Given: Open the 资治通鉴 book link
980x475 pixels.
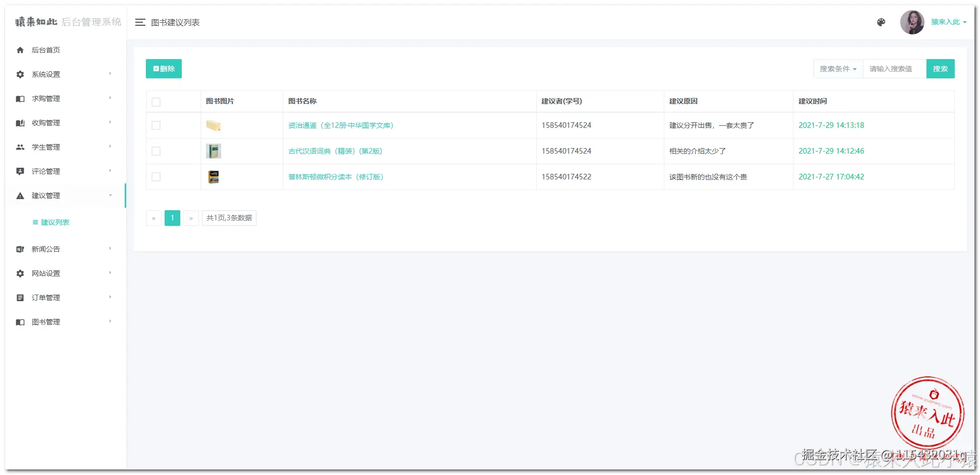Looking at the screenshot, I should [341, 125].
